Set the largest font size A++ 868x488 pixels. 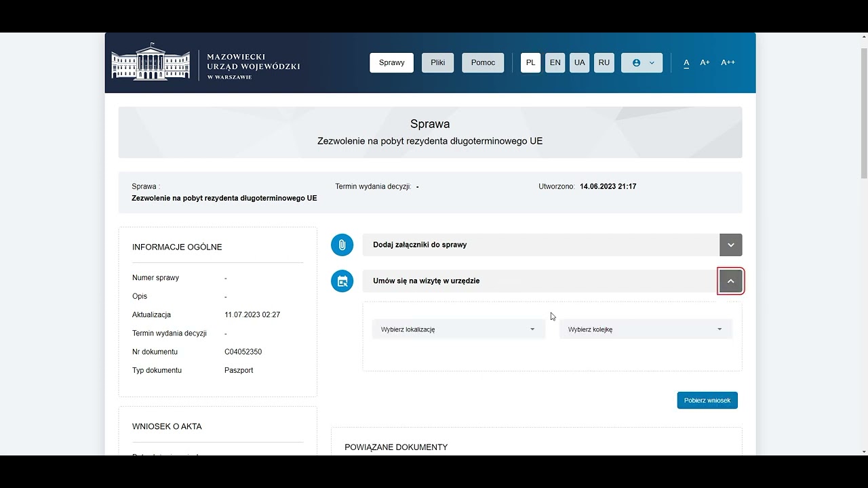click(728, 62)
